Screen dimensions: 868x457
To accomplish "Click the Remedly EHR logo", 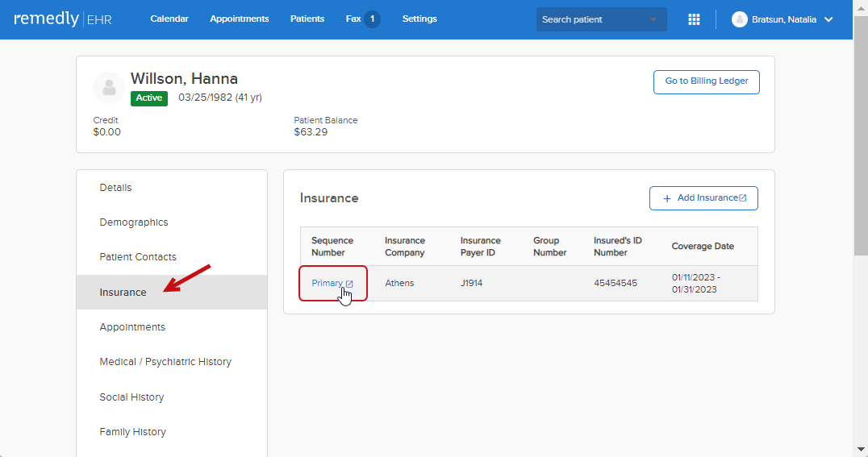I will 63,19.
